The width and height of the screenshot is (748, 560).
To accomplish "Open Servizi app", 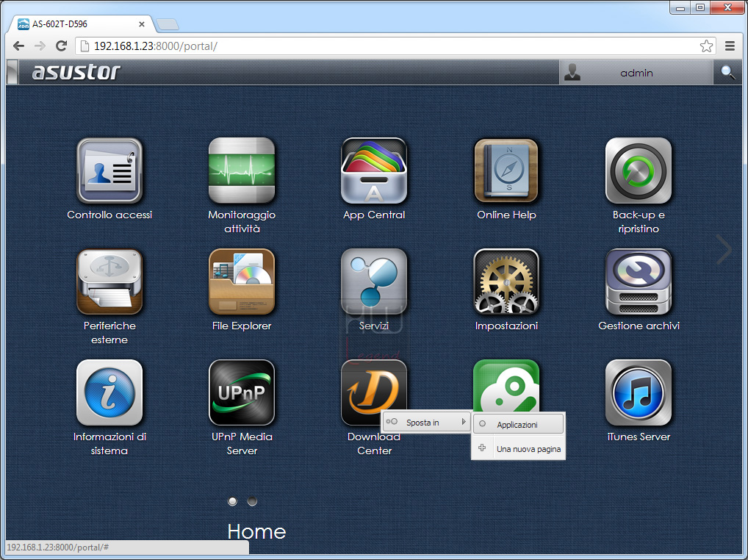I will (374, 281).
